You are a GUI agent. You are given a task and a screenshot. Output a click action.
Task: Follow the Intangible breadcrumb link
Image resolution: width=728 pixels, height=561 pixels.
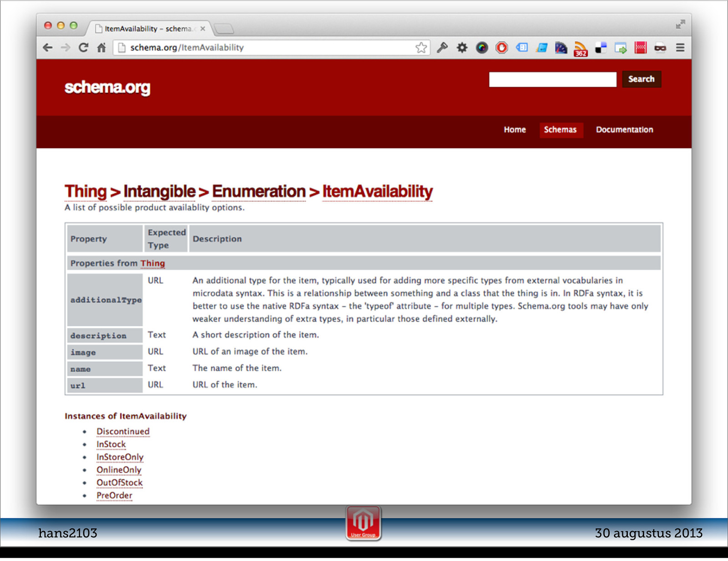click(160, 192)
